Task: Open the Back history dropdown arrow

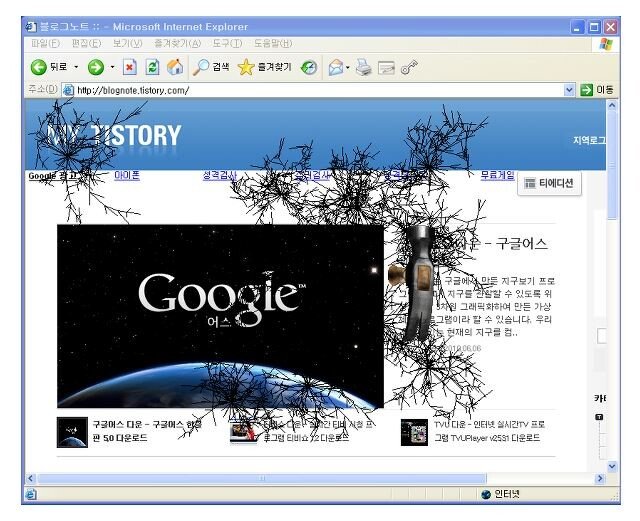Action: 76,67
